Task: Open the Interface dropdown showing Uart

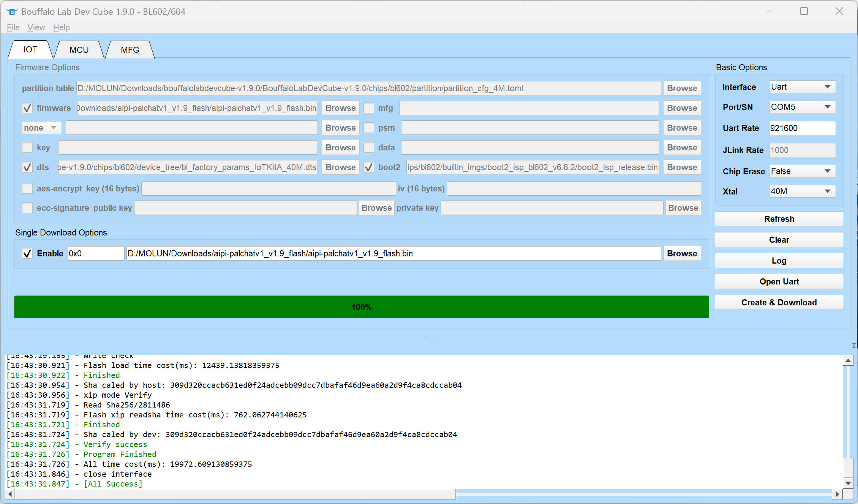Action: tap(802, 87)
